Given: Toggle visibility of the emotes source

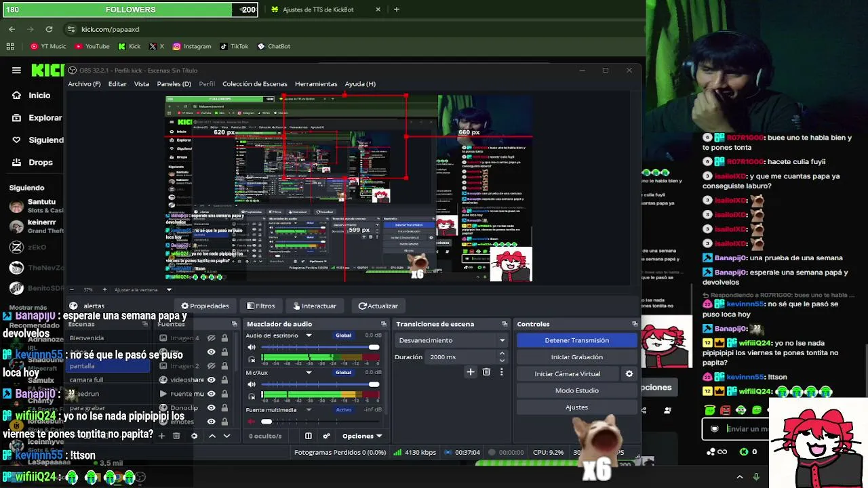Looking at the screenshot, I should [x=211, y=422].
